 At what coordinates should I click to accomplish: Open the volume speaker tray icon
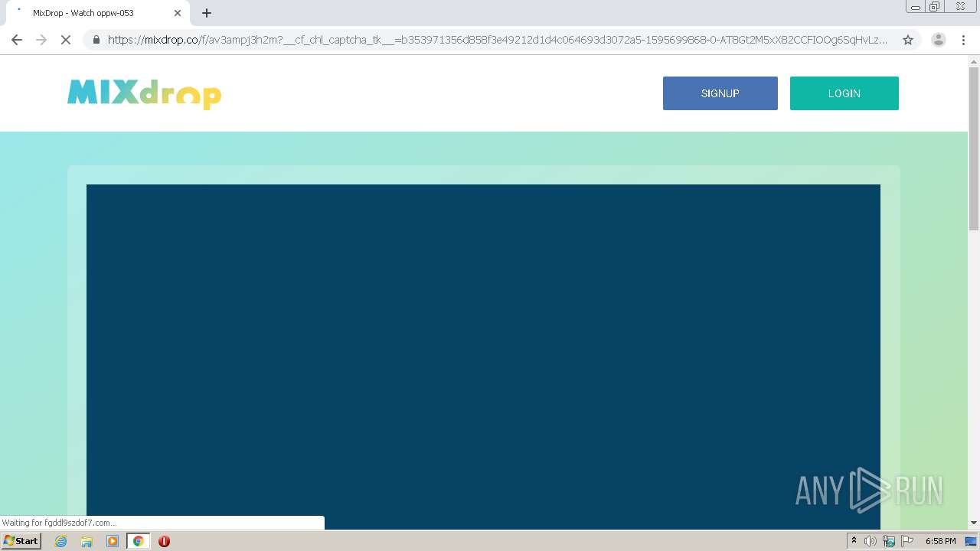point(871,541)
